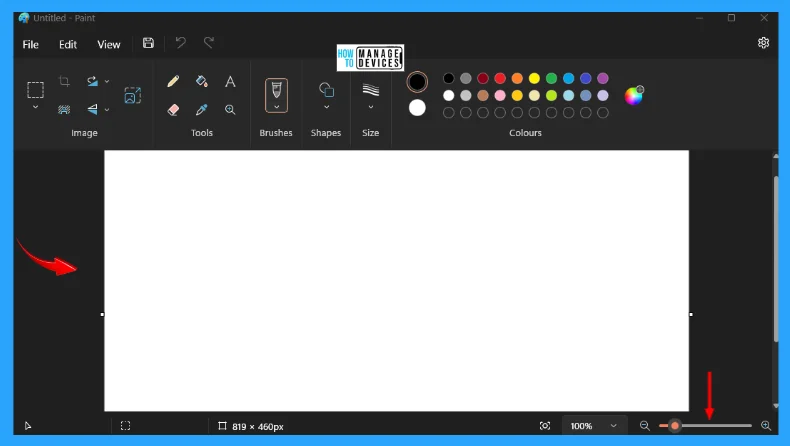Pick the yellow colour swatch

pos(534,78)
